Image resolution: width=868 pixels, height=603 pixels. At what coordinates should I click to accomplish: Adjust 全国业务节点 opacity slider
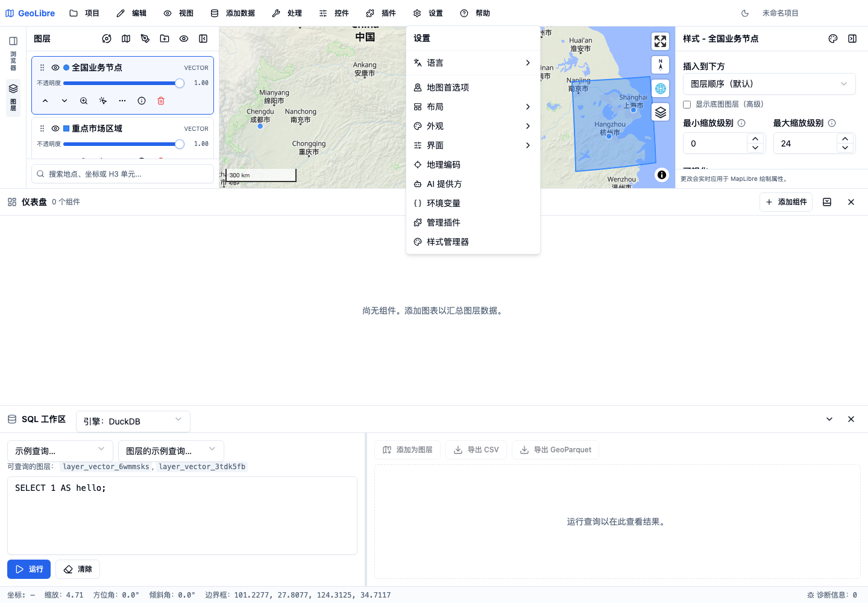[124, 83]
